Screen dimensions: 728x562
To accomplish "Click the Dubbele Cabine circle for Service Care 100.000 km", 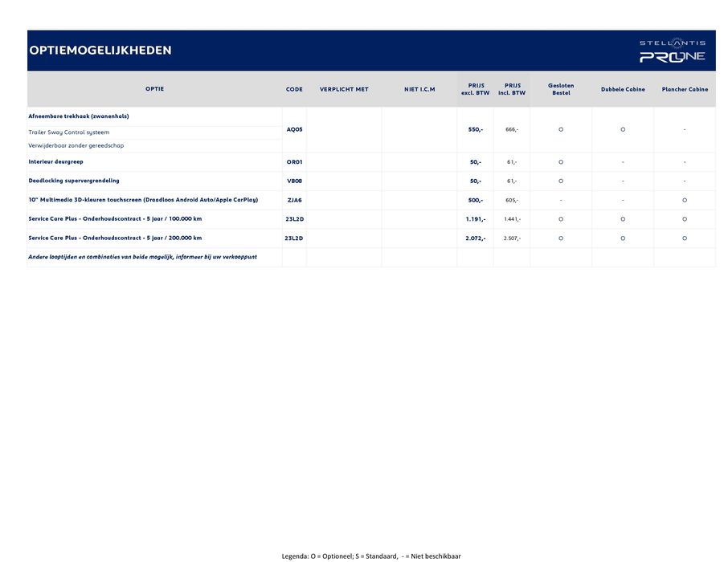I will [x=623, y=219].
